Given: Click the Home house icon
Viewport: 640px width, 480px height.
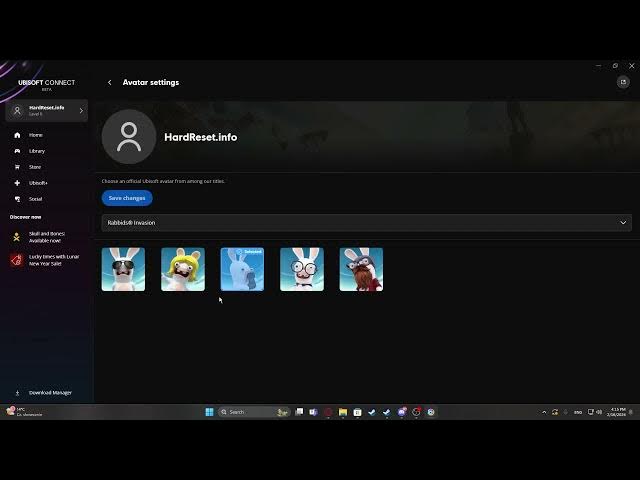Looking at the screenshot, I should point(17,135).
